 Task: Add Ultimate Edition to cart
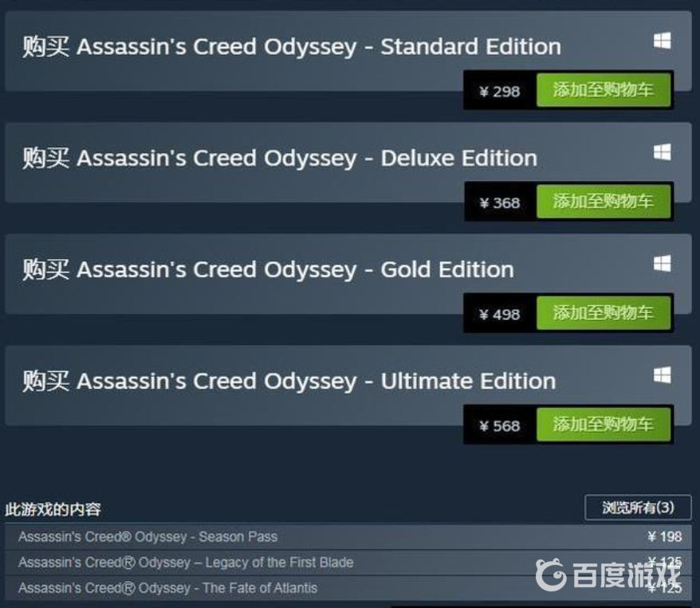[604, 425]
